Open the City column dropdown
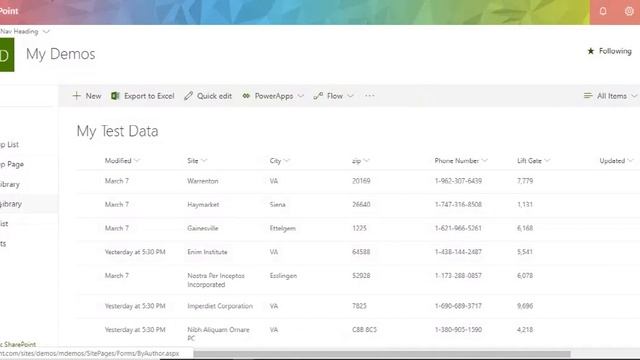 [287, 161]
